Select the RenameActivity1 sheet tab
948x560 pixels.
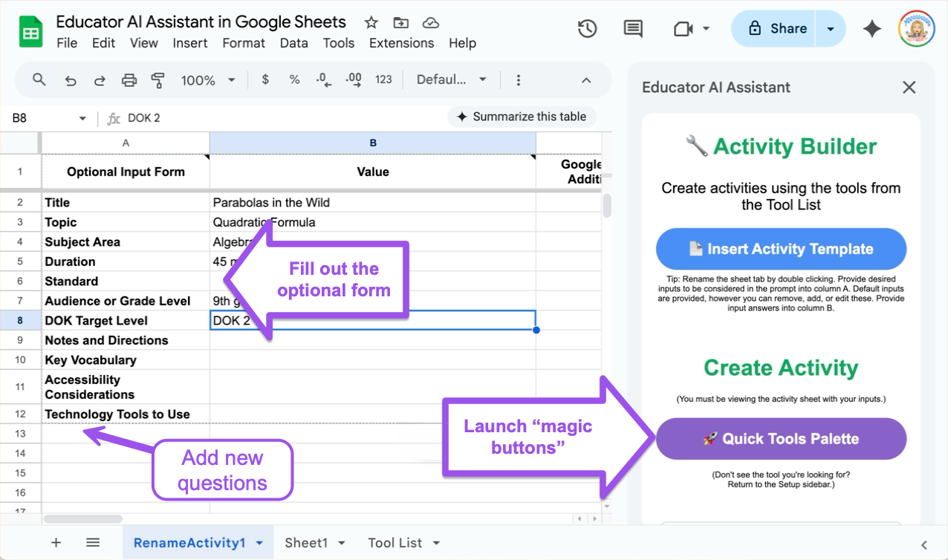point(198,543)
